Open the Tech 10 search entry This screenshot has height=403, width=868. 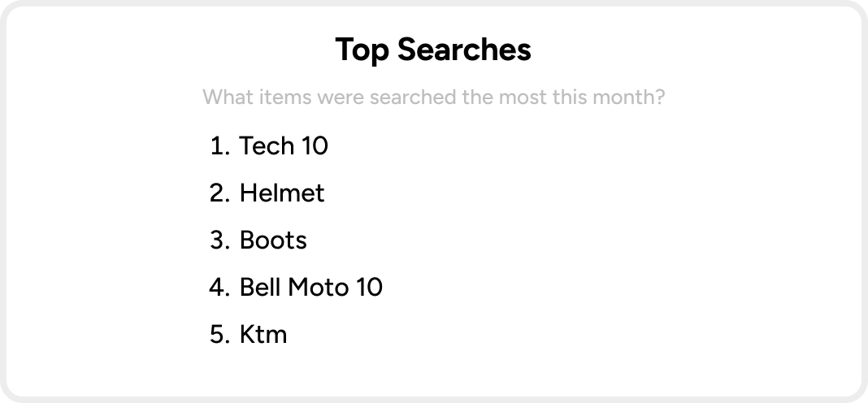click(284, 145)
